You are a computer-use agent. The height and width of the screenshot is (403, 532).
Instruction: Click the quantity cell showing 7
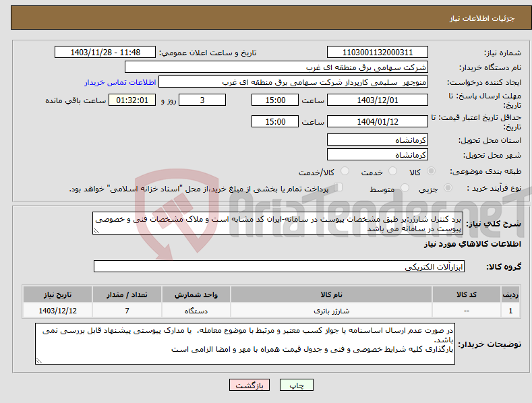click(127, 311)
